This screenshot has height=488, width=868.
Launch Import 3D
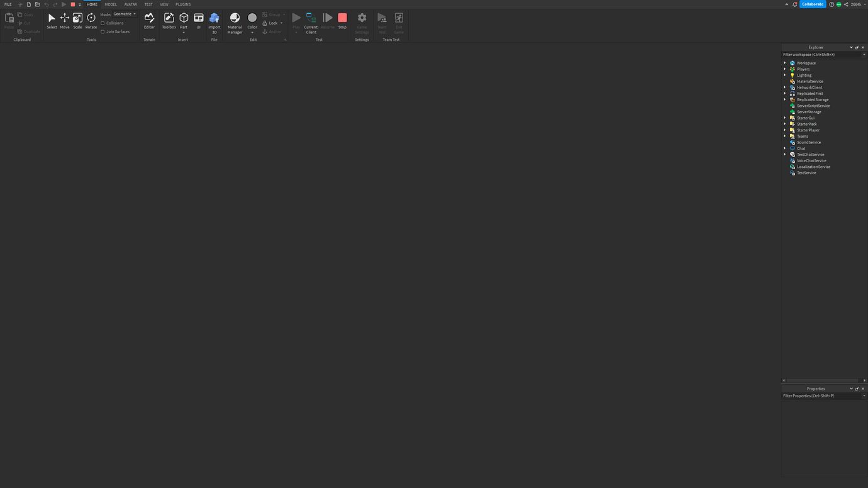tap(214, 20)
